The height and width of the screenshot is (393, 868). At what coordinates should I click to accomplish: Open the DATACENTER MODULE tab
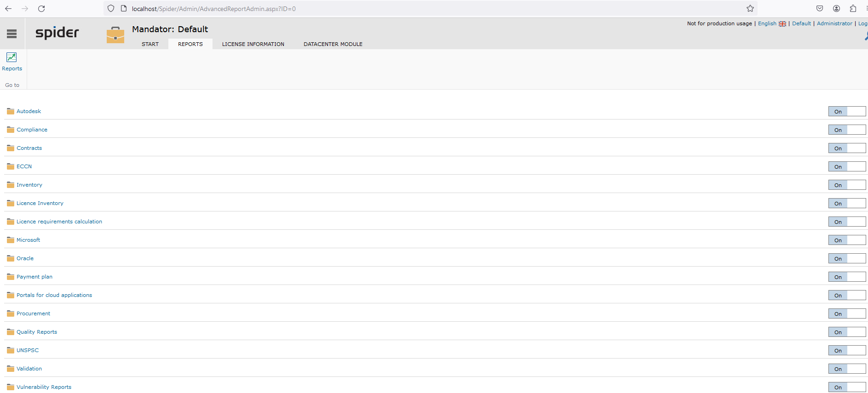point(333,44)
